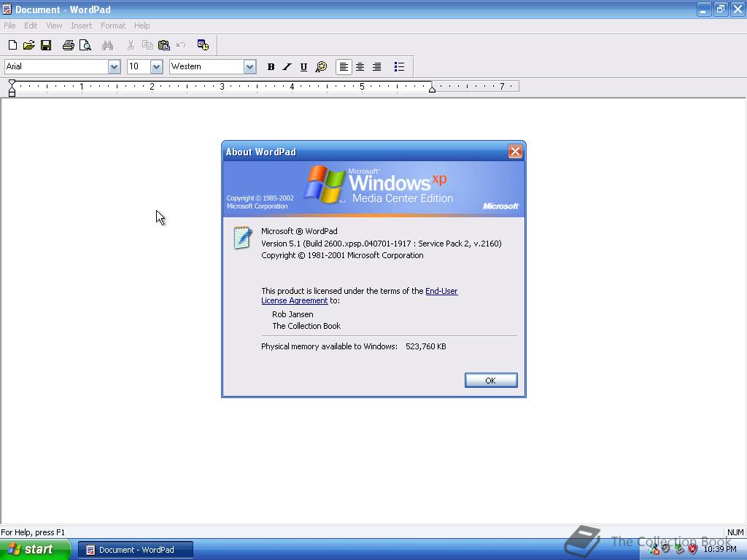Click the 523,760 KB memory value
Image resolution: width=747 pixels, height=560 pixels.
(x=426, y=346)
